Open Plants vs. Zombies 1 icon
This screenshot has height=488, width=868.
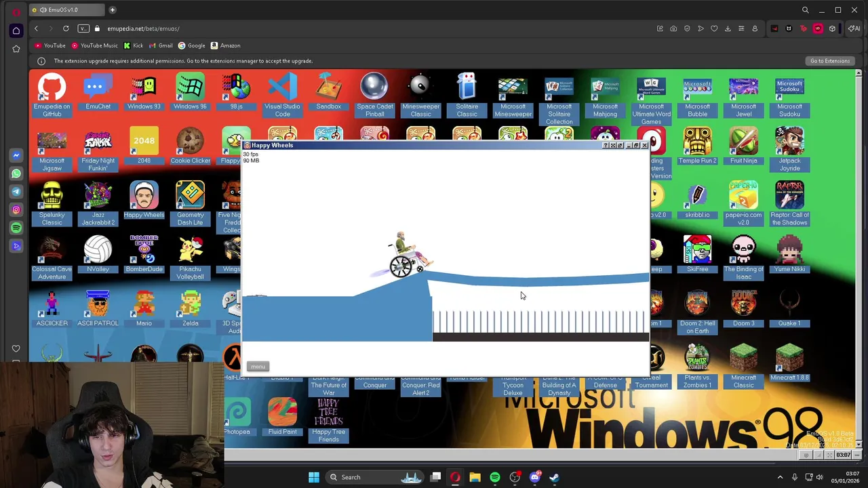click(697, 366)
